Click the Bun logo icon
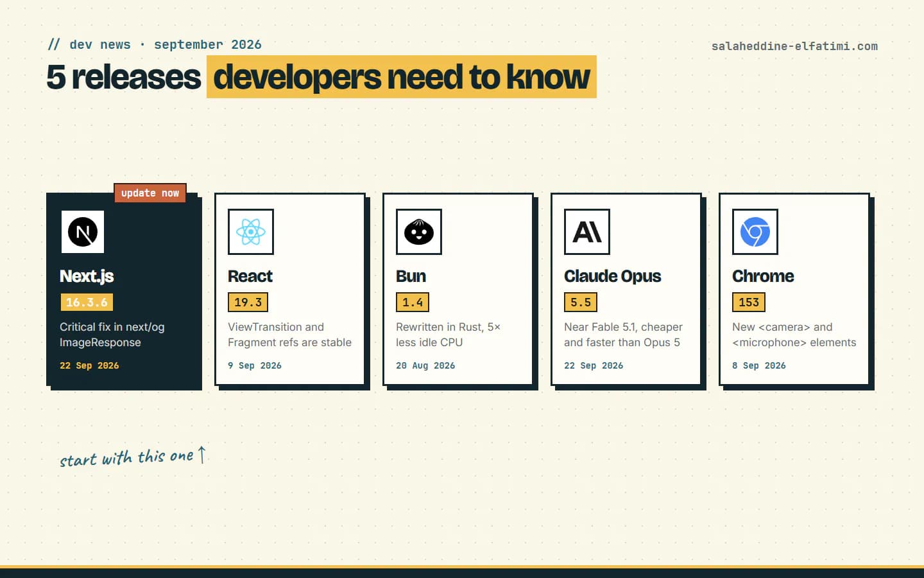924x578 pixels. click(419, 232)
